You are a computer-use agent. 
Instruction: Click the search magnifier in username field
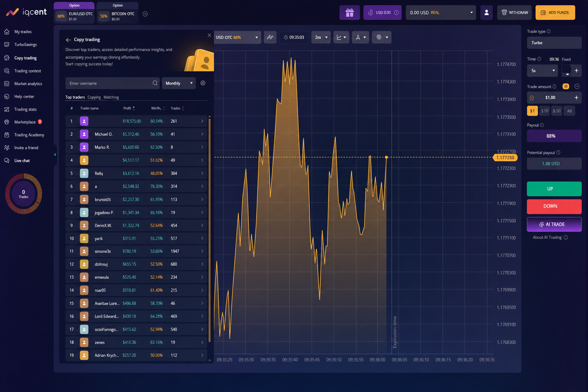point(155,83)
